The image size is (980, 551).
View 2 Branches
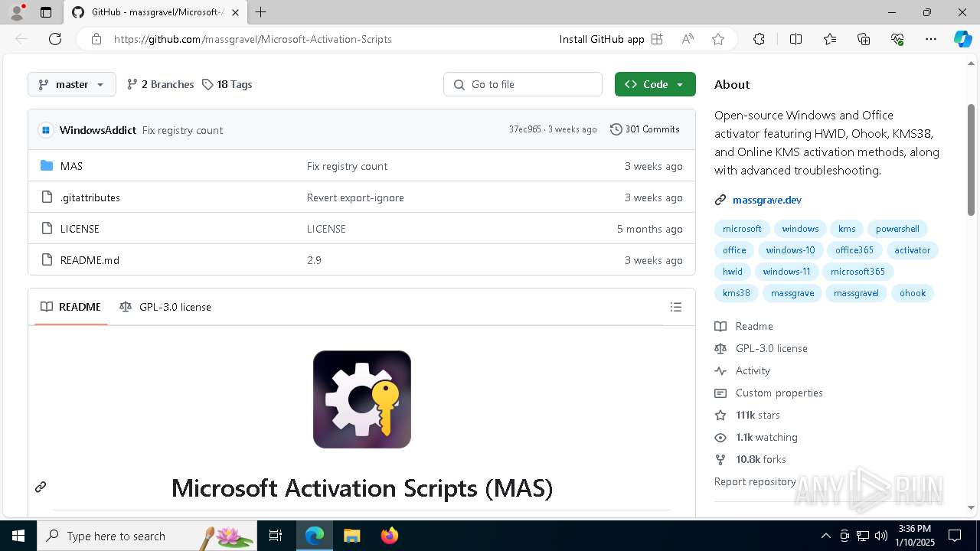click(160, 84)
